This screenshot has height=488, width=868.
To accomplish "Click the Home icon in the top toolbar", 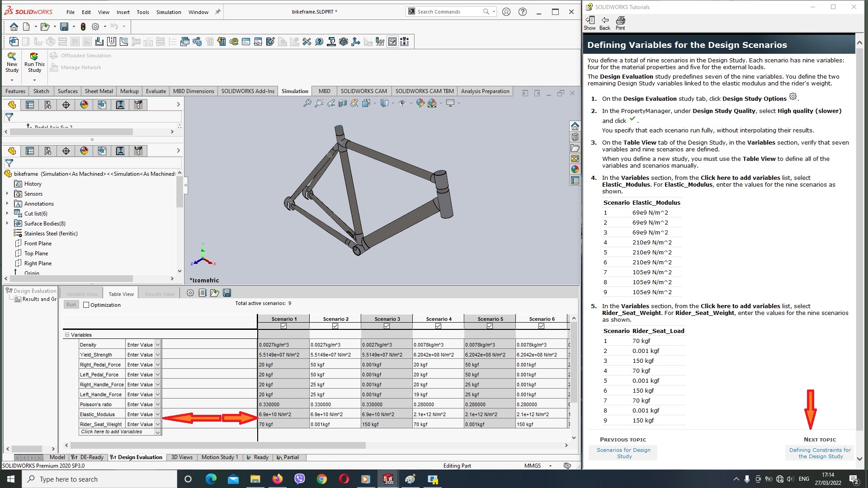I will point(14,27).
